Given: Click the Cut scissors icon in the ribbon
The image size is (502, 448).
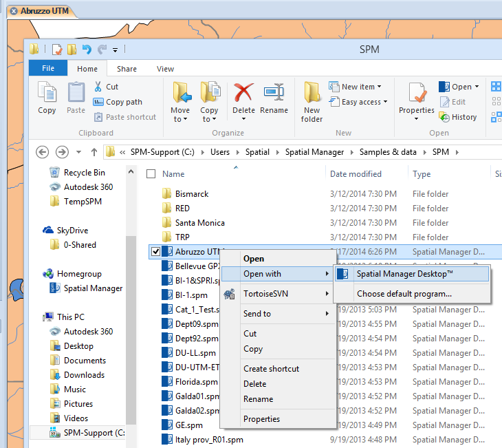Looking at the screenshot, I should coord(98,87).
